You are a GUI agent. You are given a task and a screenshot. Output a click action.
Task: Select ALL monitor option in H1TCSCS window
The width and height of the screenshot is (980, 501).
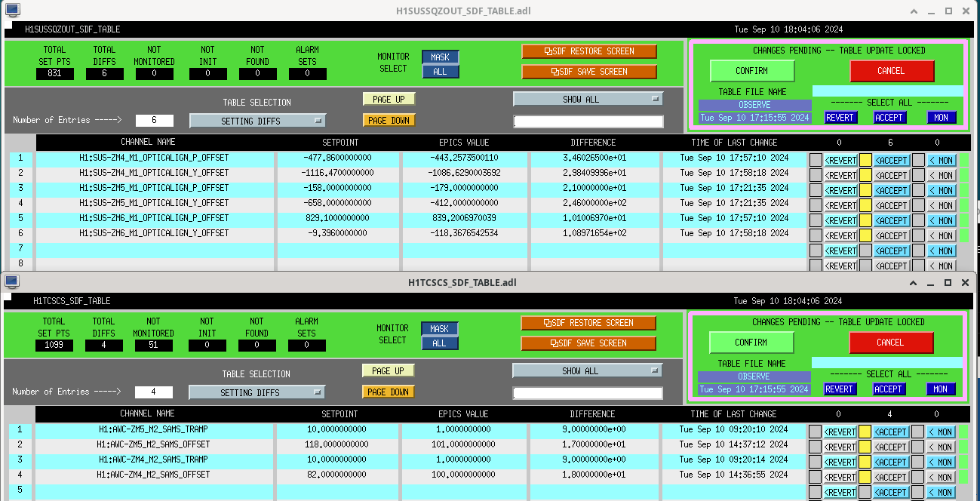click(439, 343)
